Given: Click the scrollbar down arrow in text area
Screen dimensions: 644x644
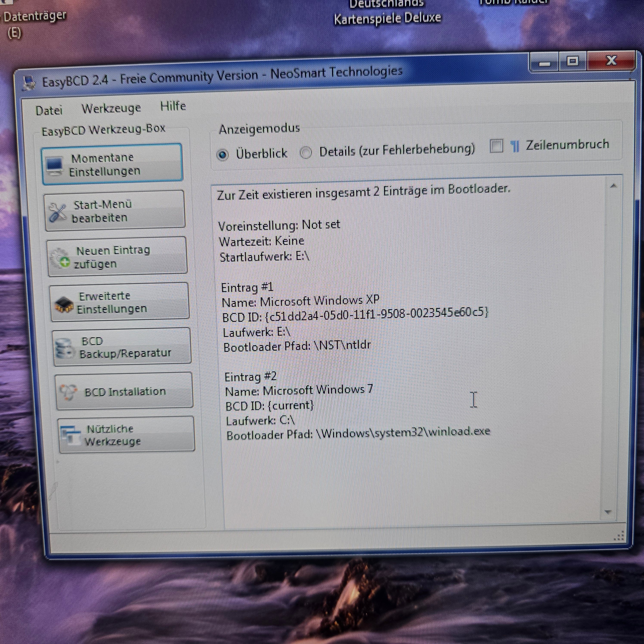Looking at the screenshot, I should 608,512.
